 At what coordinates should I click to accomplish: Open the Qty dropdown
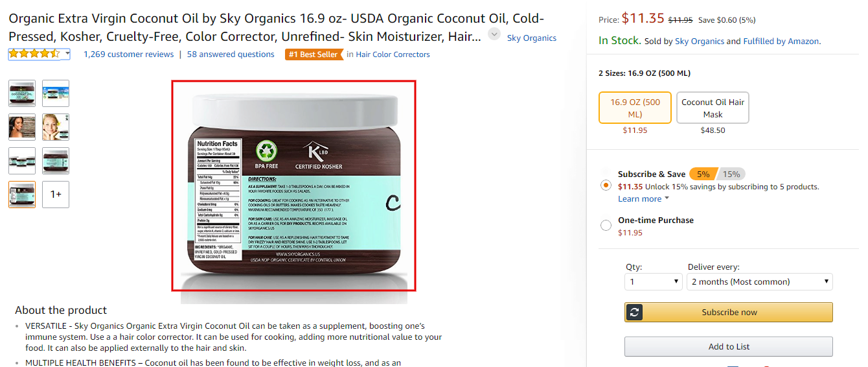click(654, 281)
